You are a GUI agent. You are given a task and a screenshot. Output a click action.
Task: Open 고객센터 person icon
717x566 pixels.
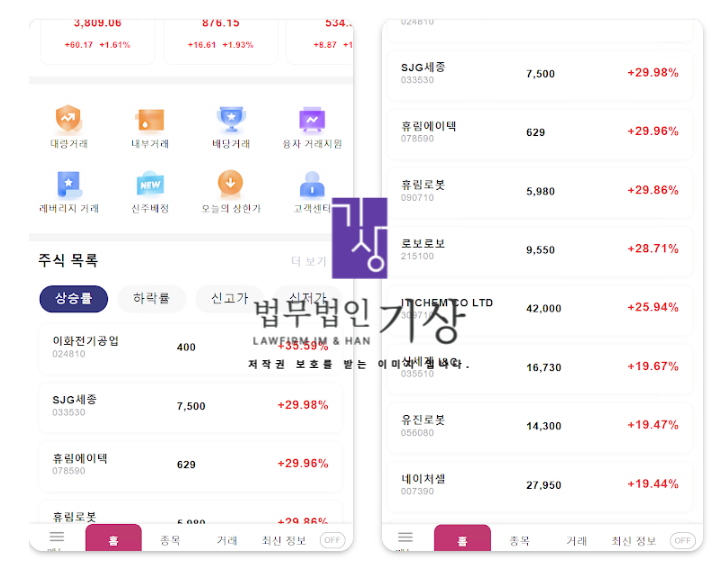tap(312, 184)
